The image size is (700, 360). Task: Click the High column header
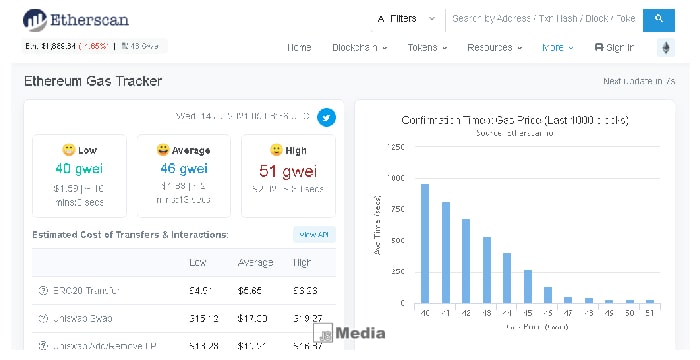tap(302, 263)
